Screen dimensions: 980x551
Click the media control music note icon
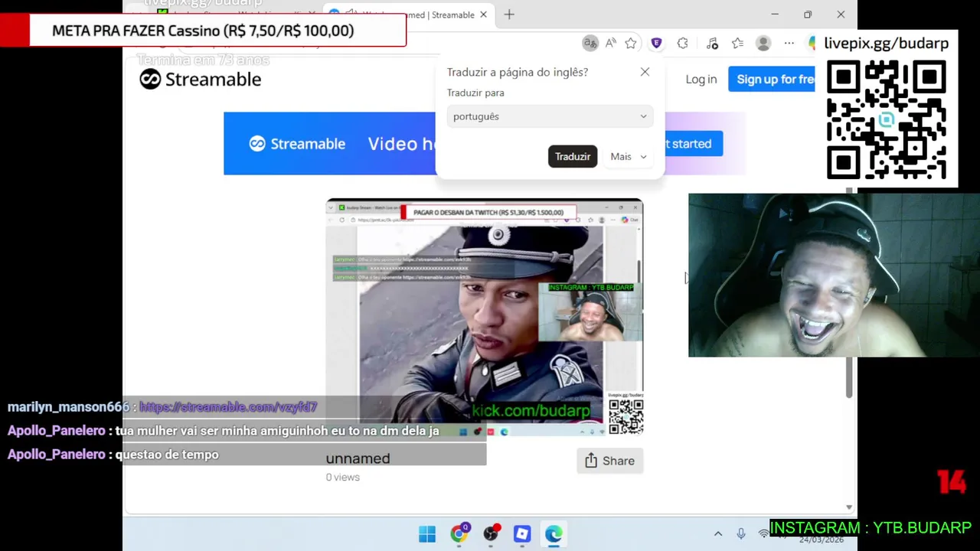click(x=712, y=44)
